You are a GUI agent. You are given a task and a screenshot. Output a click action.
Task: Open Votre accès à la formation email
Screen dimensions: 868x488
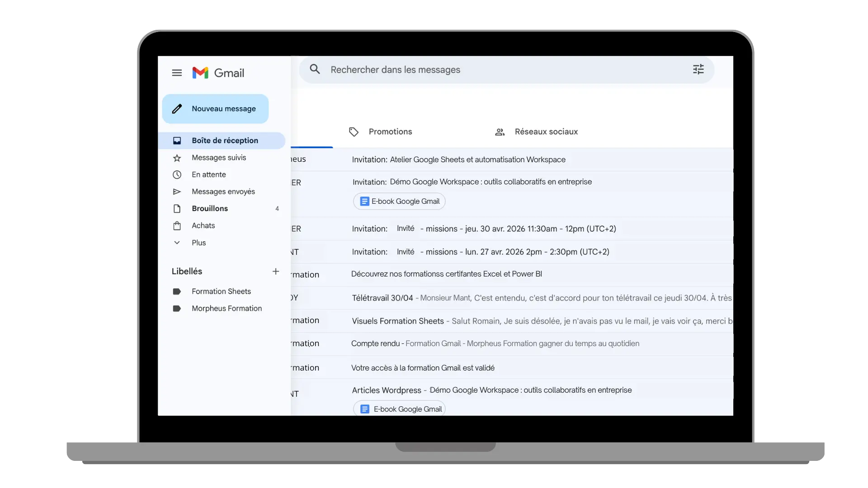512,367
